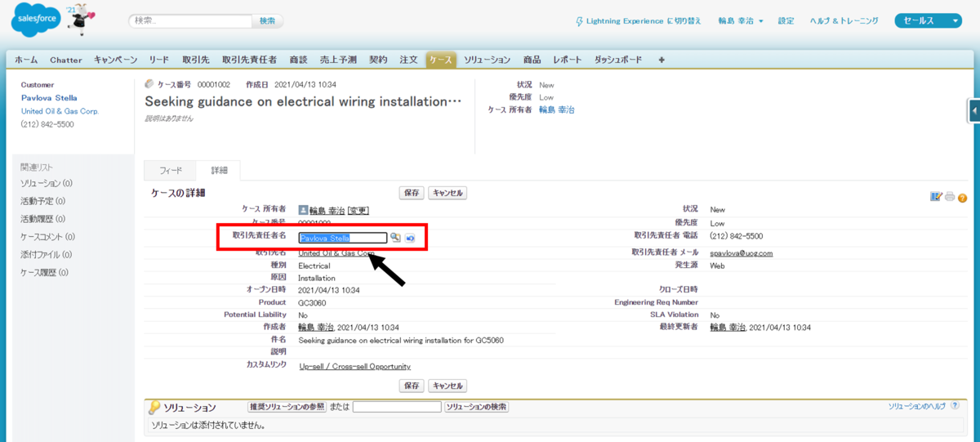Go to the ホーム tab

pyautogui.click(x=26, y=60)
